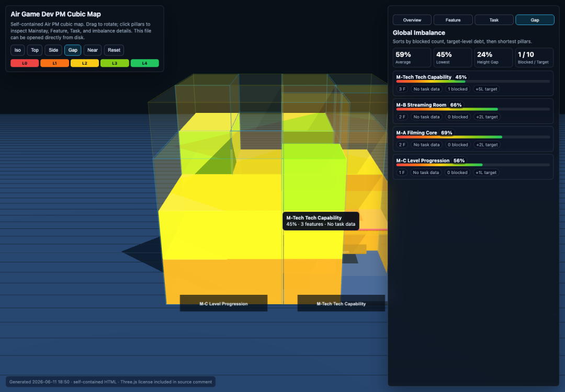Open the M-Tech Tech Capability imbalance card
Screen dimensions: 565x392
click(473, 83)
